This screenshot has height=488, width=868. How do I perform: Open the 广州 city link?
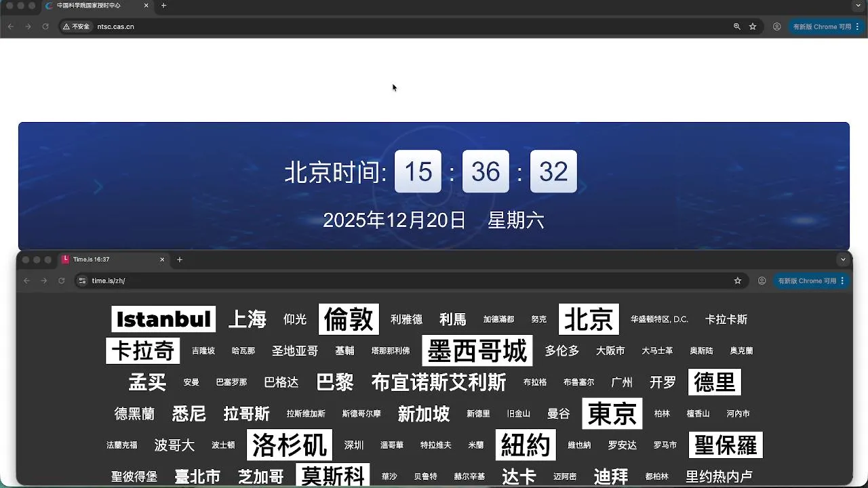pos(622,382)
